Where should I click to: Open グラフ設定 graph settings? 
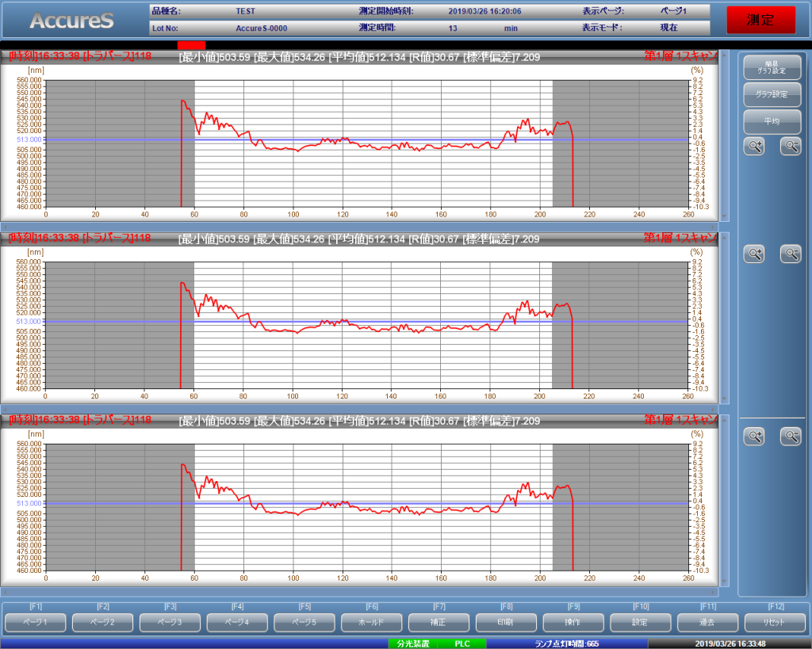(x=772, y=94)
